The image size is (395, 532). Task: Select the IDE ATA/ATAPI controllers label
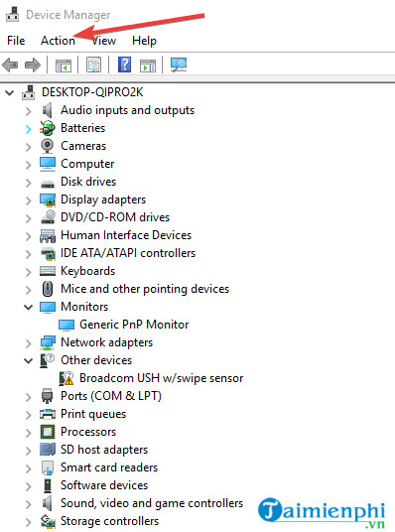[x=128, y=253]
